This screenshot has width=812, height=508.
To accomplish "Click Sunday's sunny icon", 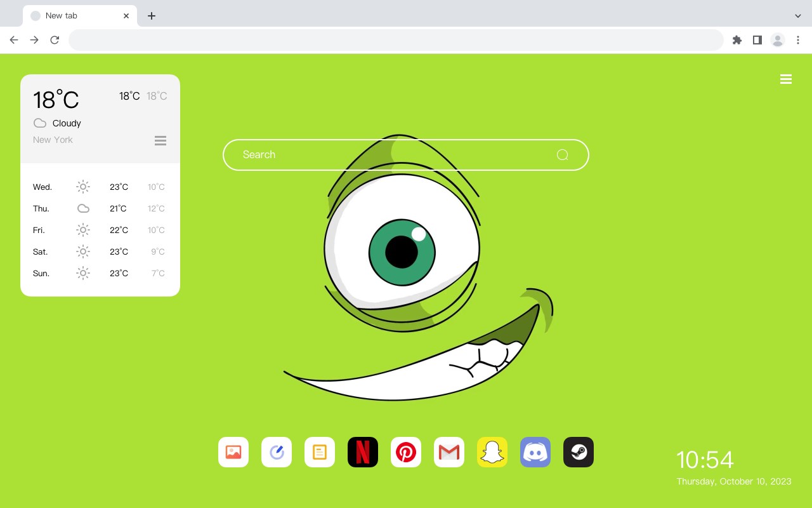I will pos(83,273).
